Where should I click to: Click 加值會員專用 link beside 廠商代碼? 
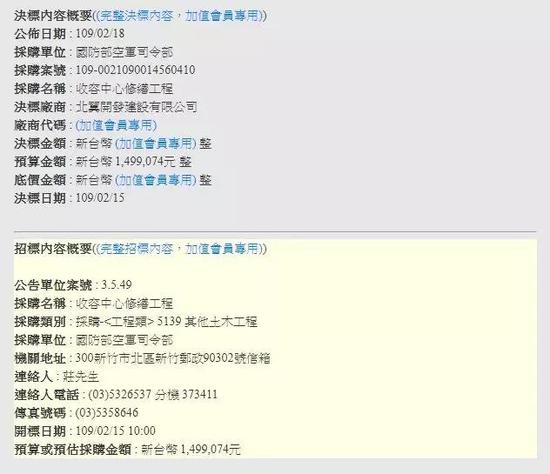[116, 125]
